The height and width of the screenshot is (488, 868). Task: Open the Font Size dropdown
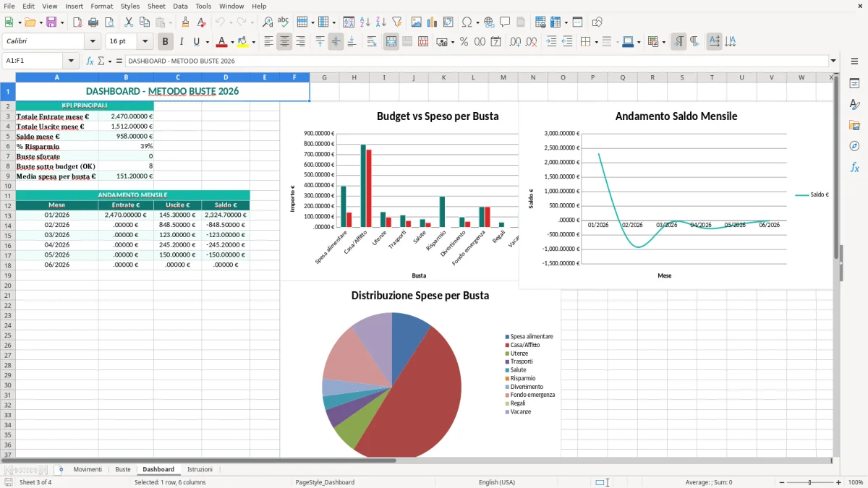(x=145, y=42)
